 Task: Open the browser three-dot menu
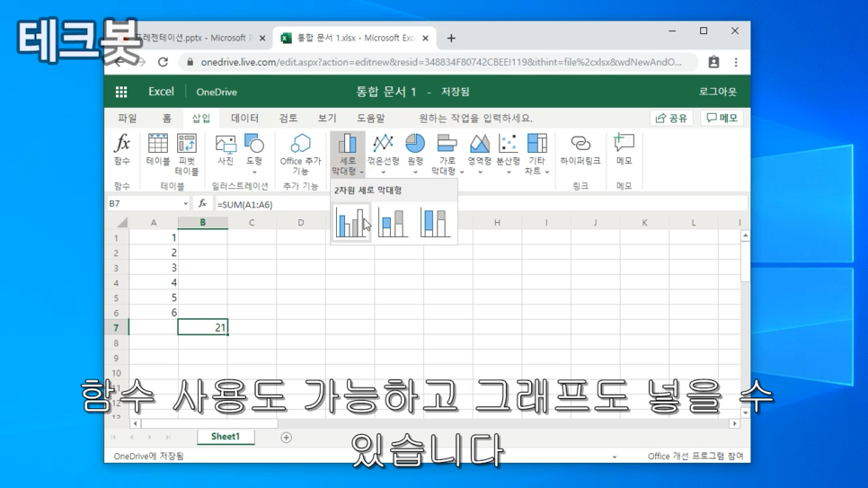click(x=736, y=62)
